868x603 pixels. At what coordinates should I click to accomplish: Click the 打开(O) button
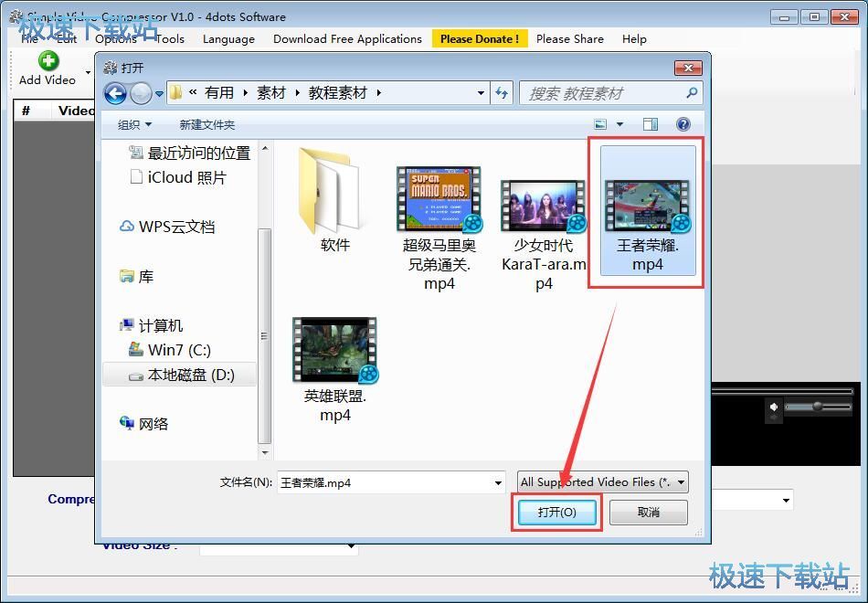(x=557, y=513)
